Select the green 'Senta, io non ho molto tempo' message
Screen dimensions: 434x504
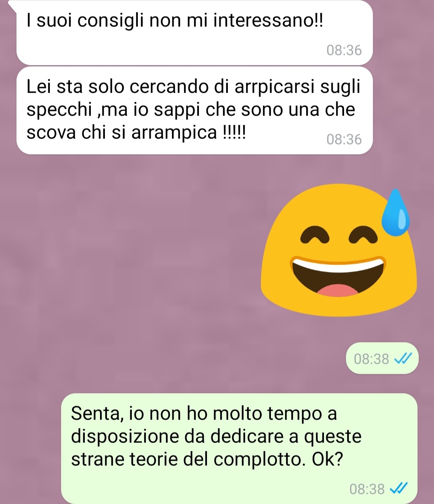(x=240, y=448)
